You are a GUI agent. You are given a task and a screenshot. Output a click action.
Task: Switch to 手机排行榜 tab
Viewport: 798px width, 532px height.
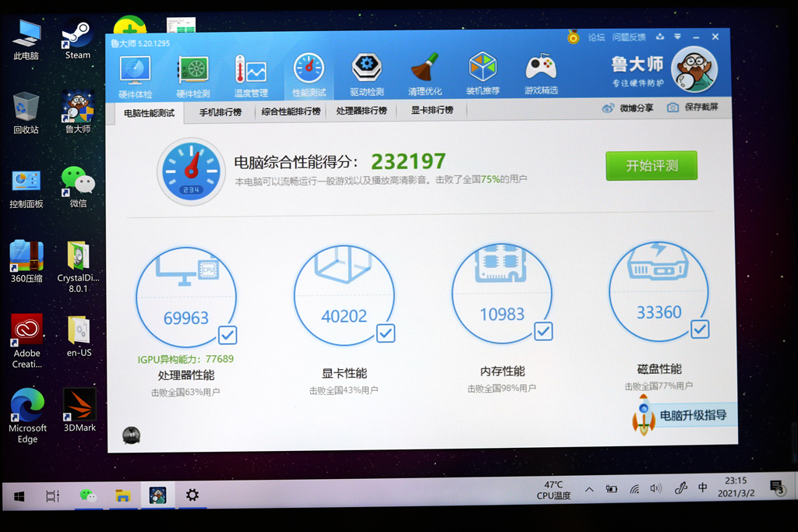[x=221, y=112]
